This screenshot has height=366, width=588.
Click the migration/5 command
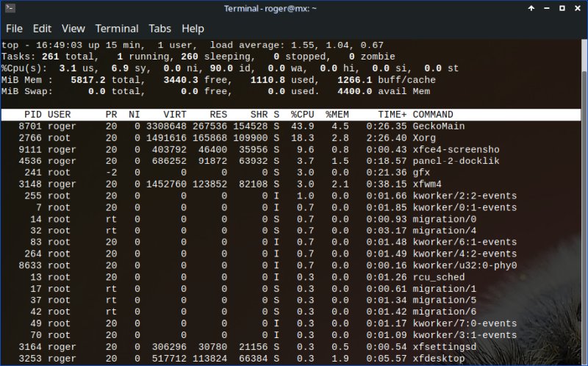pyautogui.click(x=445, y=301)
